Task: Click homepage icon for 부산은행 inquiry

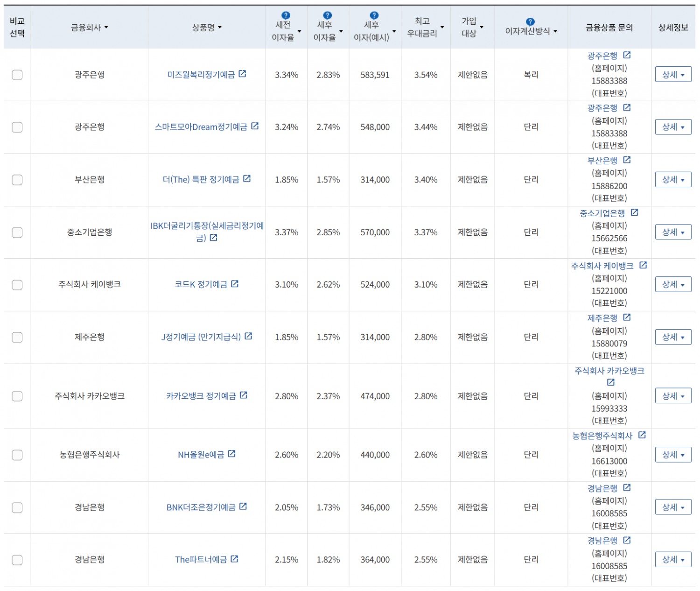Action: tap(627, 160)
